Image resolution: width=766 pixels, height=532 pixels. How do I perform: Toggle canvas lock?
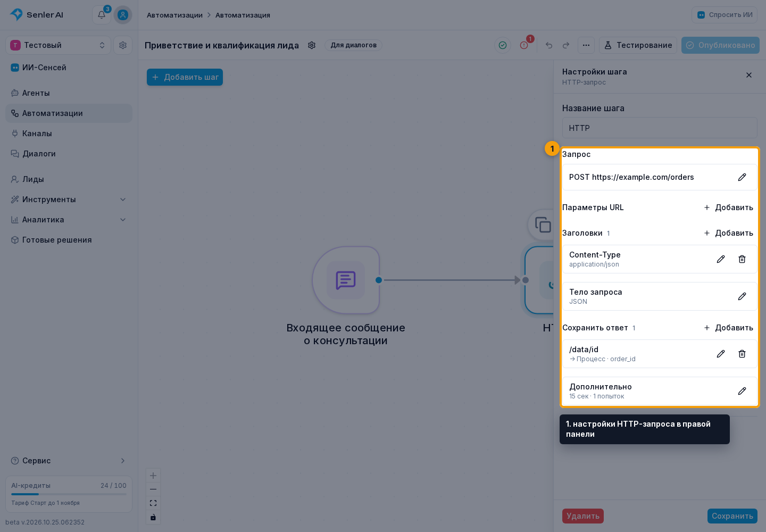coord(153,517)
